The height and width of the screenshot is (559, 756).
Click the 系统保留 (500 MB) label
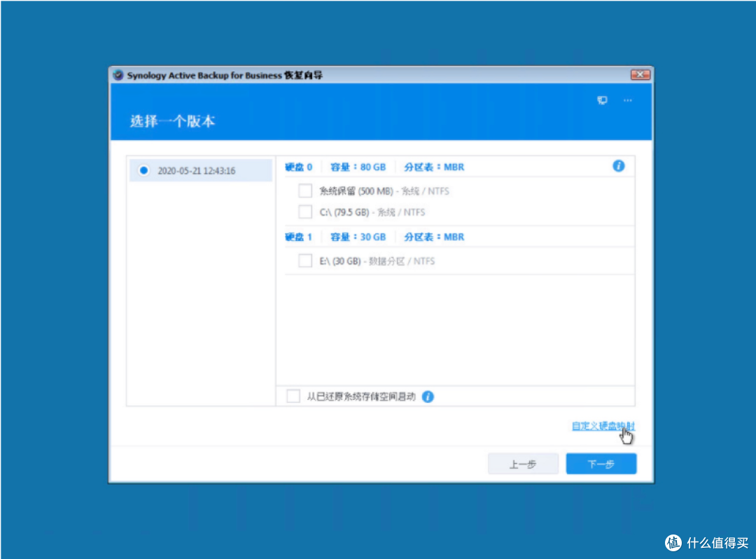(x=384, y=191)
